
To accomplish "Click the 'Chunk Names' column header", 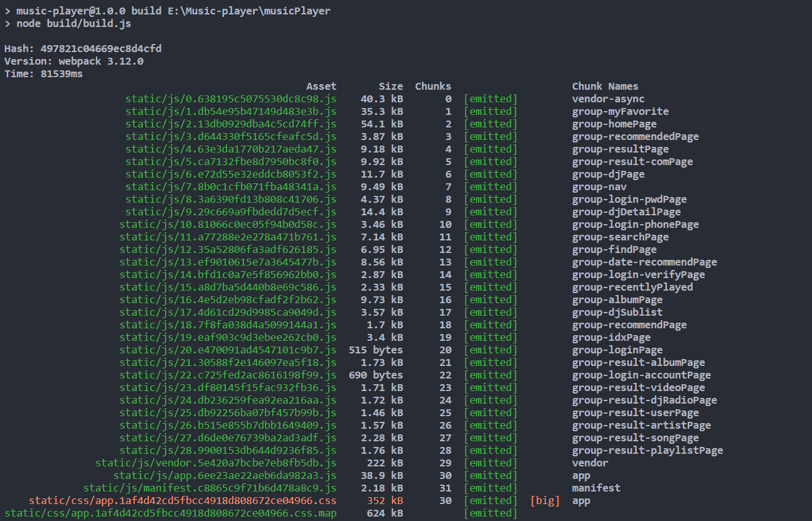I will tap(605, 87).
